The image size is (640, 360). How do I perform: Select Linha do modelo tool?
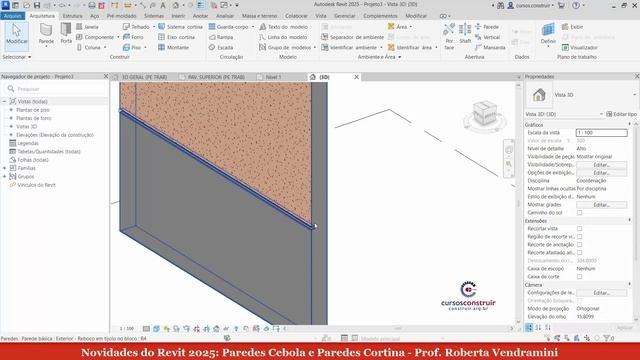[283, 37]
